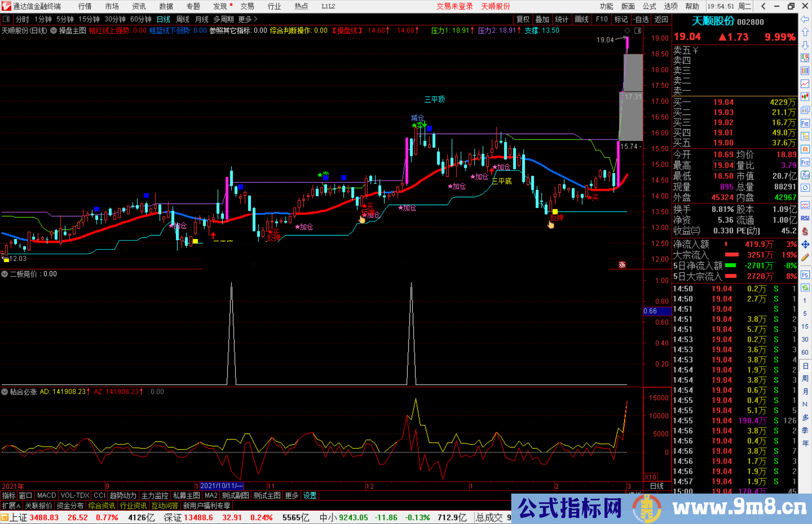Click the green refresh icon in sidebar
The height and width of the screenshot is (524, 812).
805,288
